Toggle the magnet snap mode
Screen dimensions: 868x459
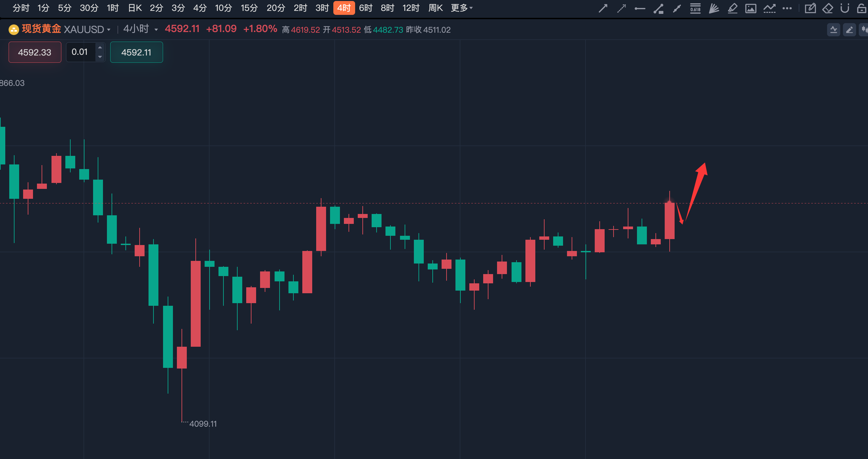[845, 8]
